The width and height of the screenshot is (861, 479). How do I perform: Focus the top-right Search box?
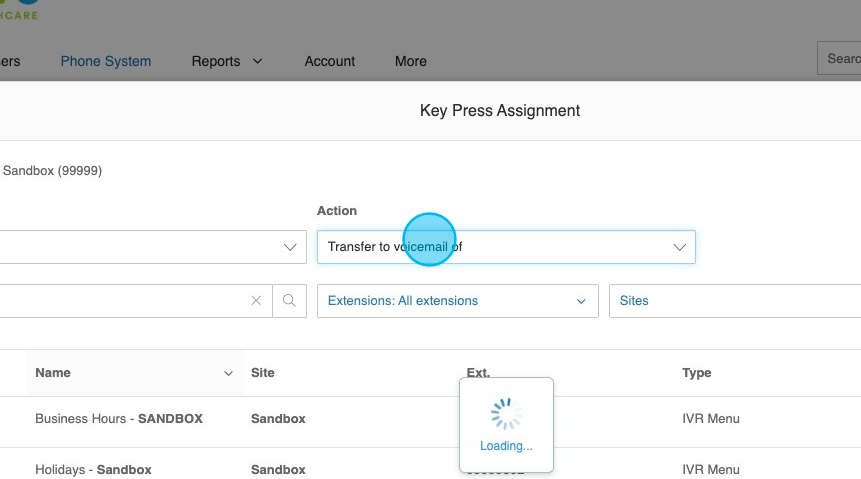pyautogui.click(x=840, y=59)
